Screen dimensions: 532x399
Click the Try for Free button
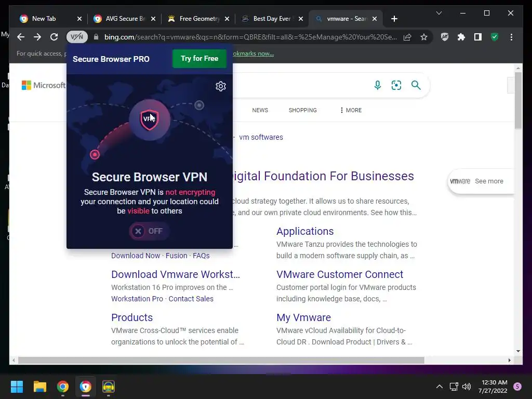click(199, 58)
